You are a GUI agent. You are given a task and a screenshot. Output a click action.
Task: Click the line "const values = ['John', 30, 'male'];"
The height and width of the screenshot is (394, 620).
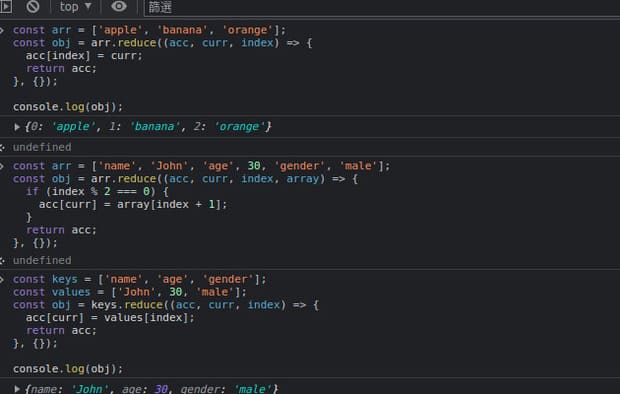tap(130, 292)
